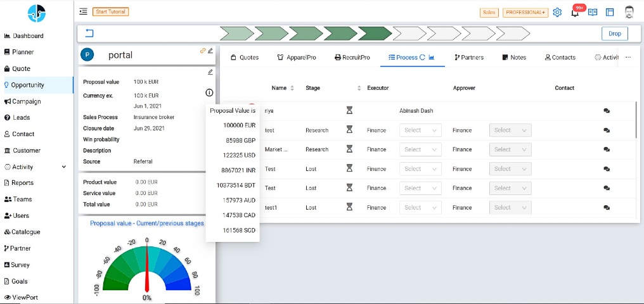
Task: Open Executor Select dropdown in Market row
Action: (421, 149)
